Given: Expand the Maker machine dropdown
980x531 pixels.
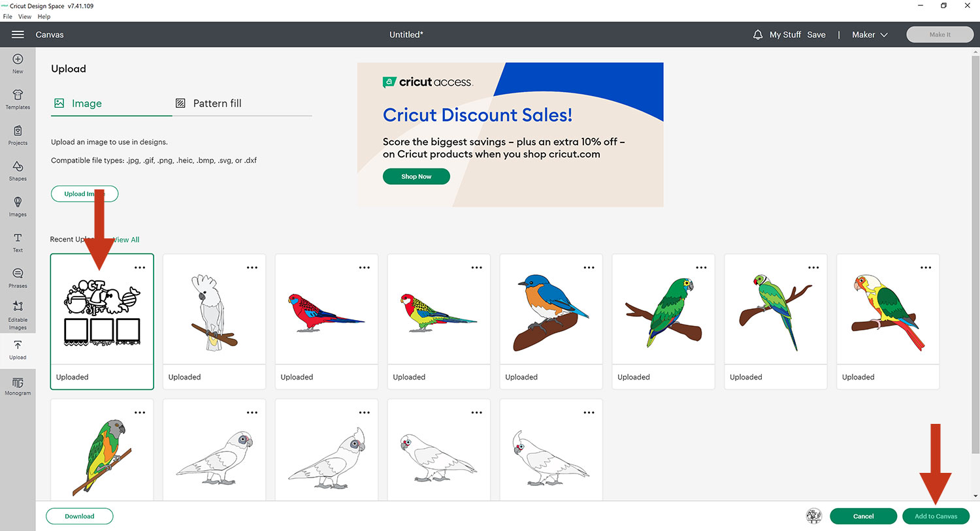Looking at the screenshot, I should (x=870, y=35).
